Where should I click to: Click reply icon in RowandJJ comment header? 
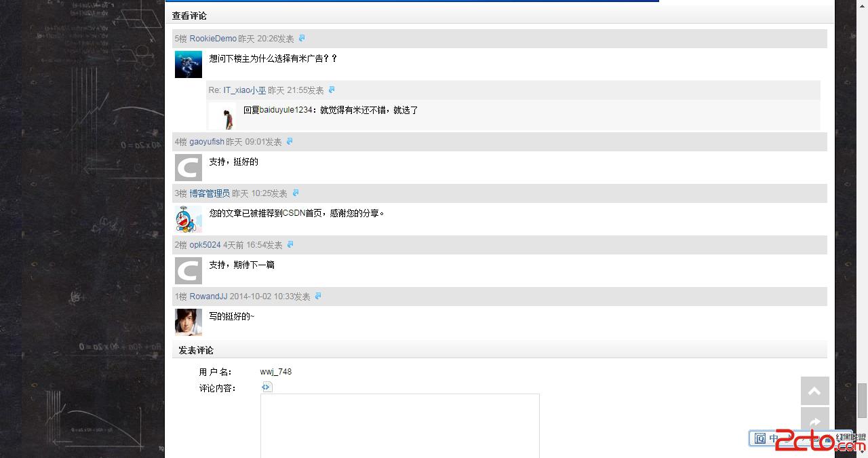tap(318, 297)
